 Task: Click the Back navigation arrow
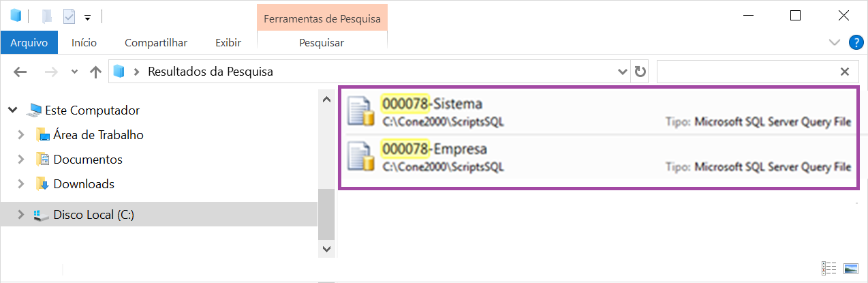point(20,72)
